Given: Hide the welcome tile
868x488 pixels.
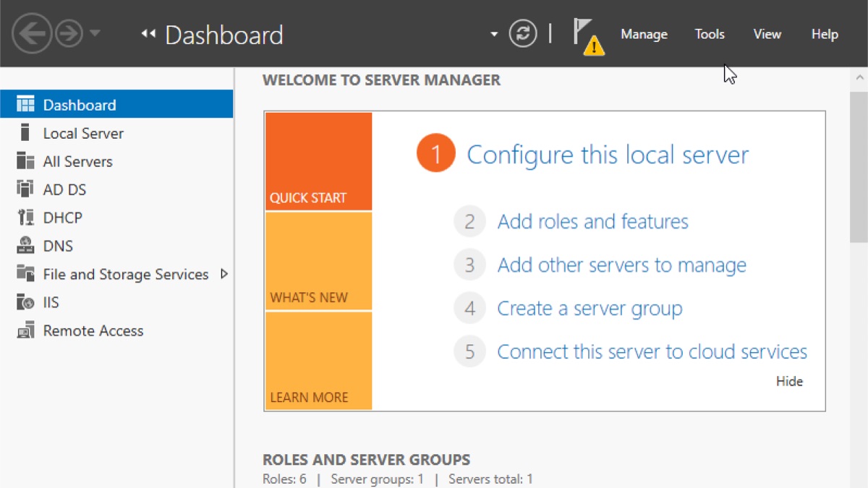Looking at the screenshot, I should [x=789, y=381].
